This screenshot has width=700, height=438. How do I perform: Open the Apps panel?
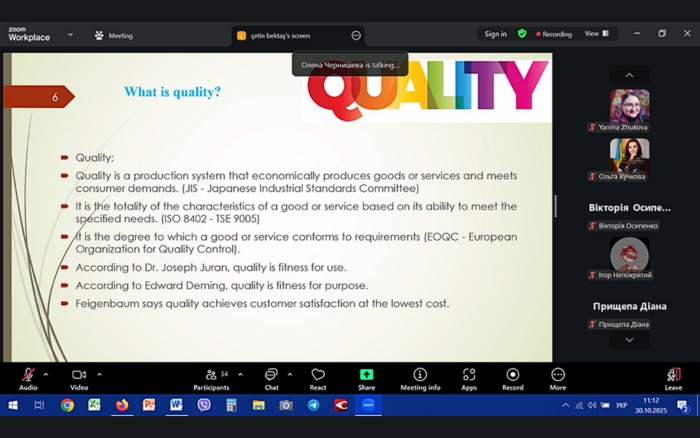click(x=469, y=376)
